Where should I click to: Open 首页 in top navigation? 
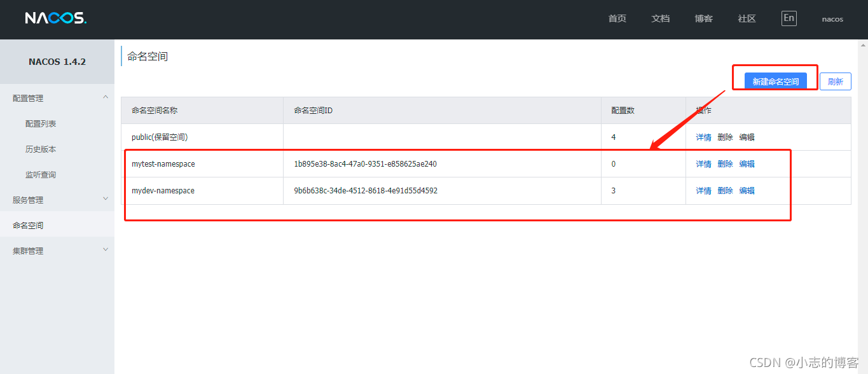click(617, 18)
